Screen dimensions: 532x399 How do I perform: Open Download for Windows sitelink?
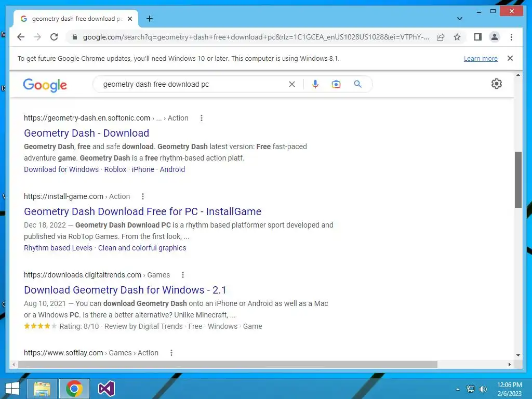(61, 169)
